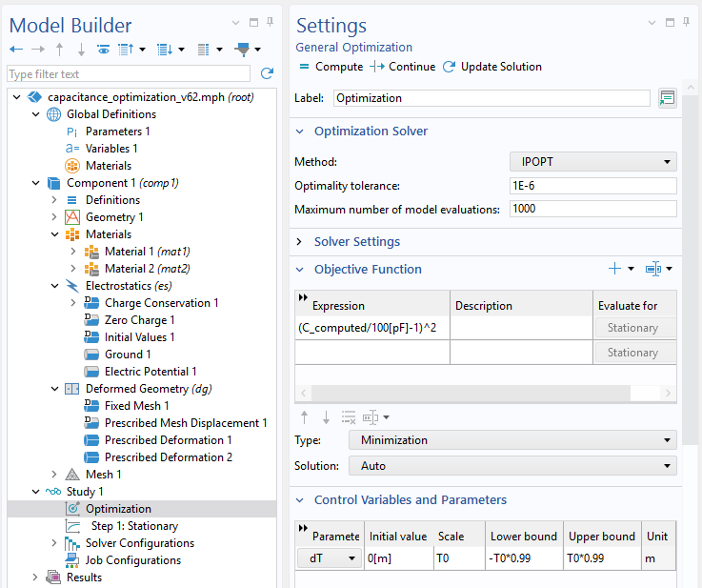Click the Expand All list icon in toolbar
702x588 pixels.
[x=165, y=50]
